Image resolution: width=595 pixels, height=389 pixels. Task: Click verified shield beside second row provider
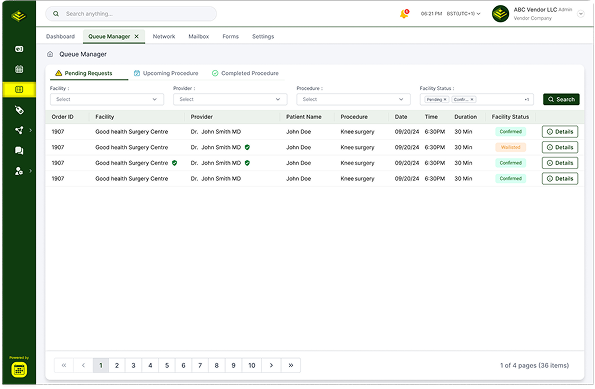[x=247, y=147]
